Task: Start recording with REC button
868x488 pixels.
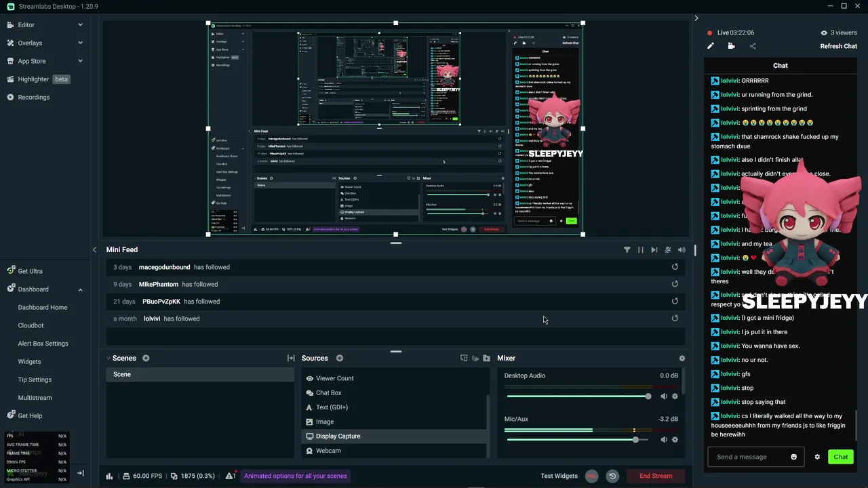Action: point(592,476)
